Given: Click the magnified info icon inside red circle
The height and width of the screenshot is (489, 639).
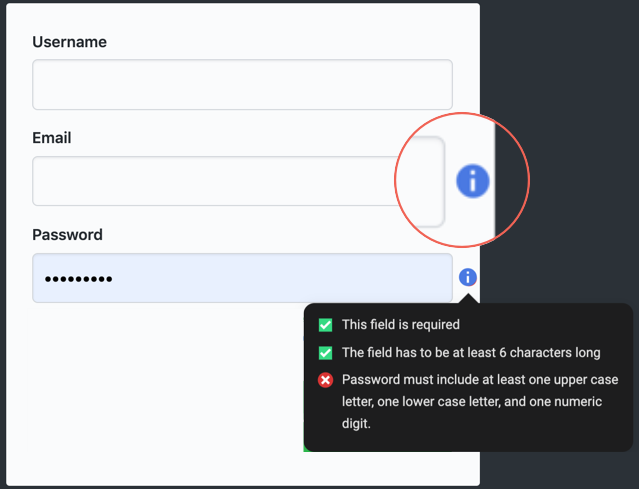Looking at the screenshot, I should pos(473,181).
